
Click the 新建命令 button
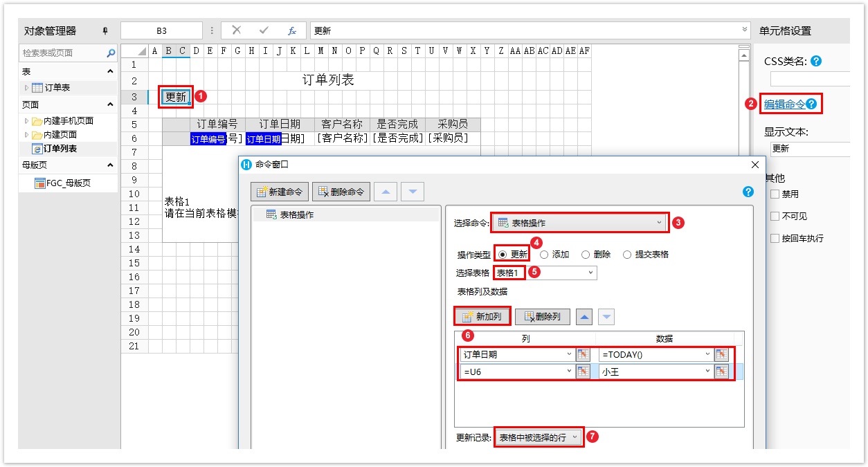click(280, 192)
